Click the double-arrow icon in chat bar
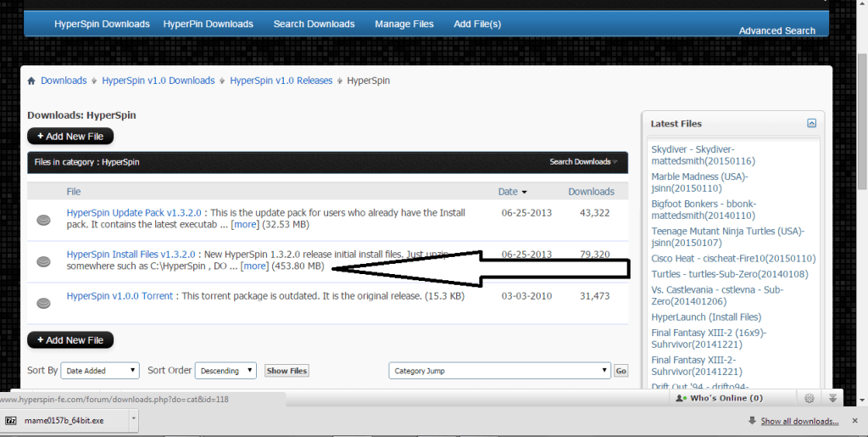This screenshot has width=868, height=437. click(x=832, y=398)
